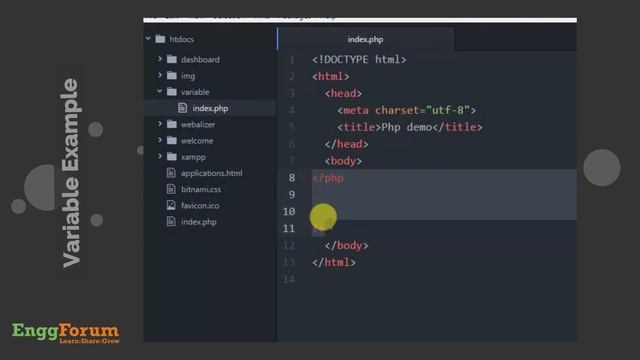Image resolution: width=640 pixels, height=360 pixels.
Task: Select the webalizer folder name
Action: pyautogui.click(x=198, y=124)
